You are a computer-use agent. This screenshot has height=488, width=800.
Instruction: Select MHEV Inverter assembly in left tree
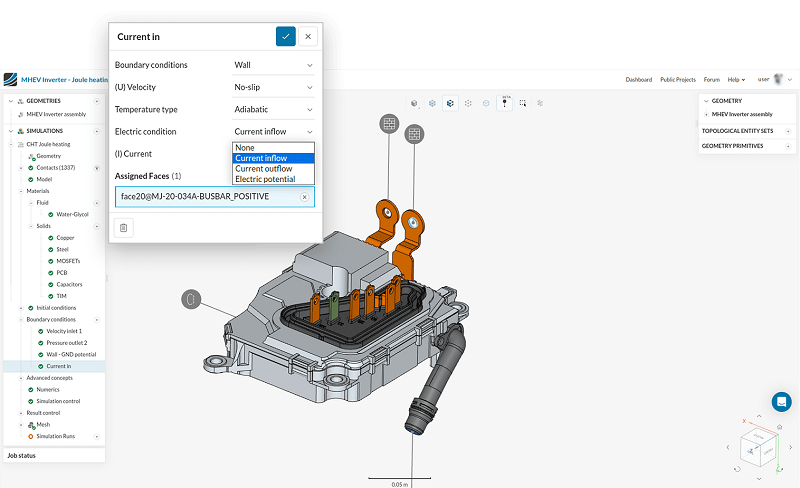coord(56,114)
